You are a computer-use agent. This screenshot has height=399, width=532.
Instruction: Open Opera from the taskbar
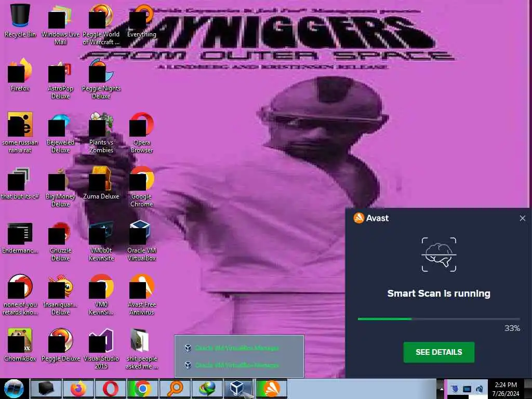coord(110,389)
